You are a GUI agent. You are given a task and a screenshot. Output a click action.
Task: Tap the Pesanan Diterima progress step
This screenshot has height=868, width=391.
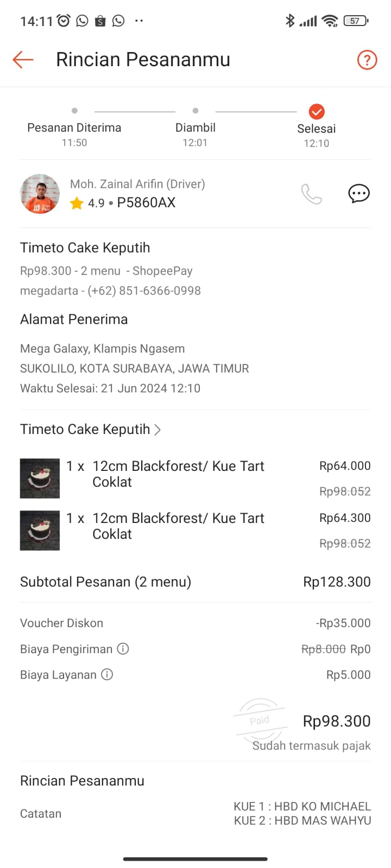tap(74, 128)
